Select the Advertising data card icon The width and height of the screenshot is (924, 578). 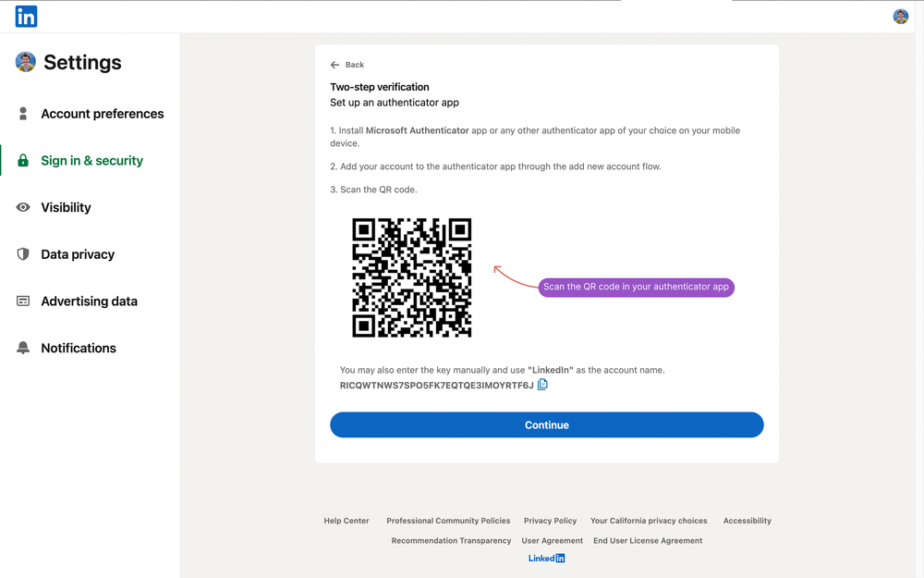[x=23, y=301]
